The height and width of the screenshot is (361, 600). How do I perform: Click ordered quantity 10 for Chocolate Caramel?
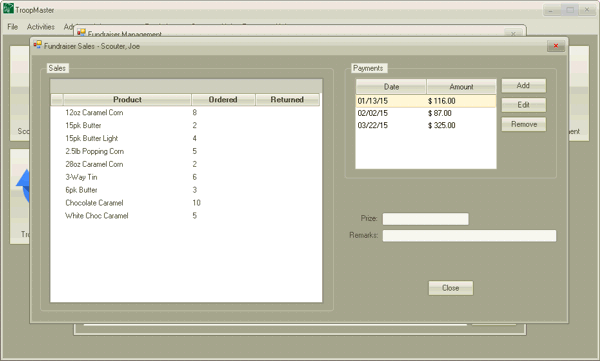[196, 203]
